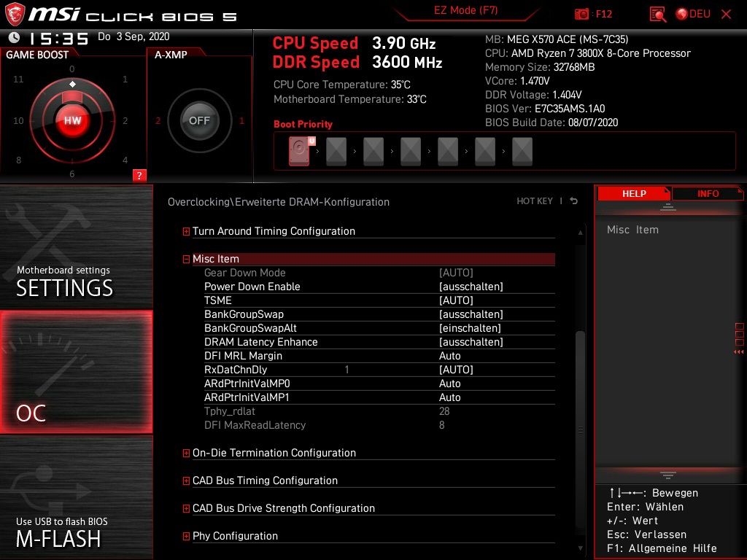Open TSME value dropdown

456,300
